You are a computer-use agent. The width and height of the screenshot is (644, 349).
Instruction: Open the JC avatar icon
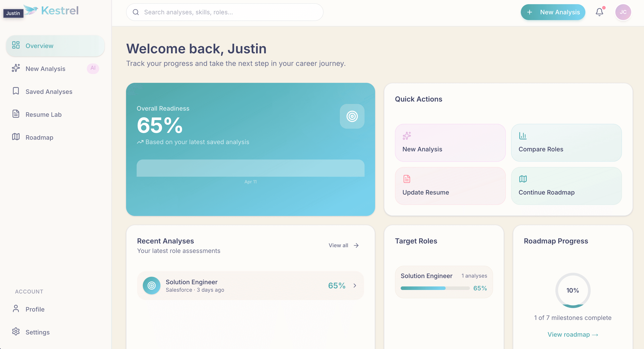(x=623, y=12)
